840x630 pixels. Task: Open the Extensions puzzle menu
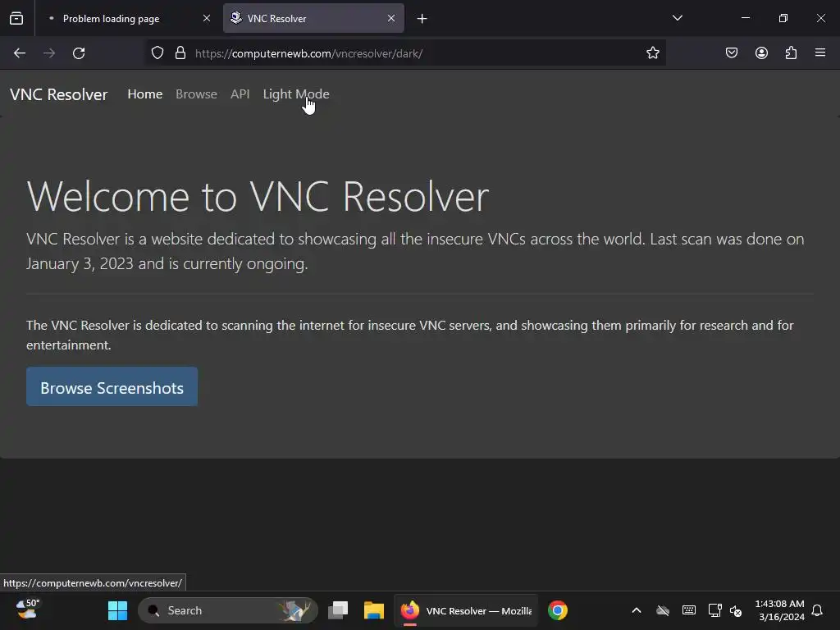[x=791, y=53]
